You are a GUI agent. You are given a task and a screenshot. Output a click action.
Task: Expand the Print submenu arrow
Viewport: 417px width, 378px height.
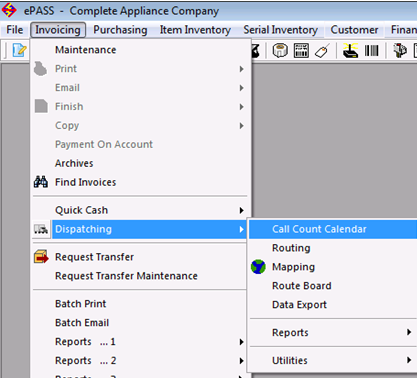coord(242,69)
